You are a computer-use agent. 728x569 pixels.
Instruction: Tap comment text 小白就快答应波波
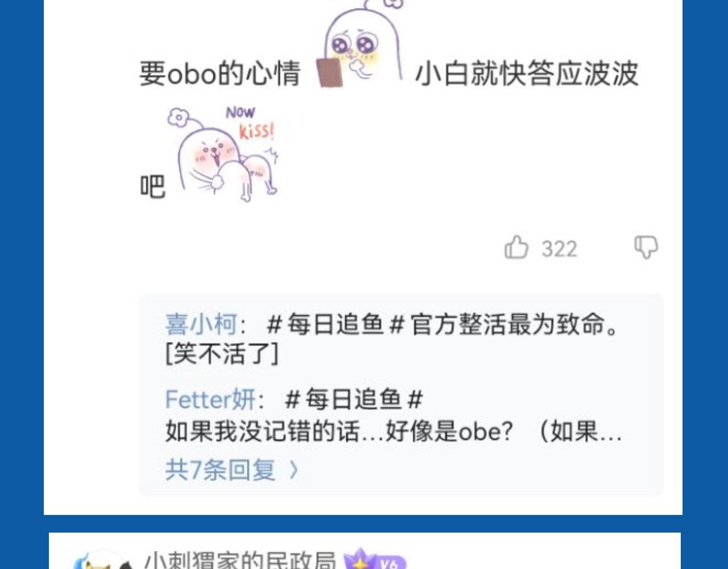(x=527, y=74)
